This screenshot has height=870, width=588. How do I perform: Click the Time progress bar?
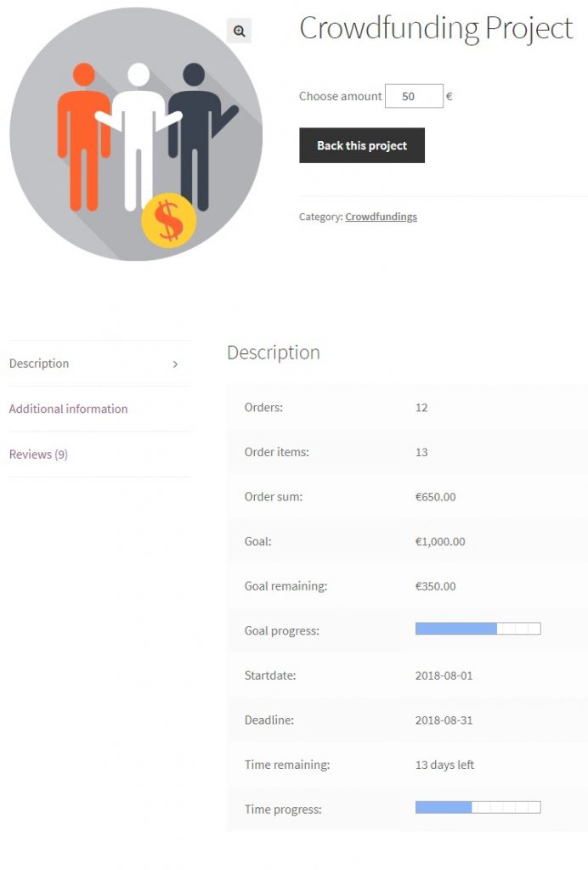478,807
